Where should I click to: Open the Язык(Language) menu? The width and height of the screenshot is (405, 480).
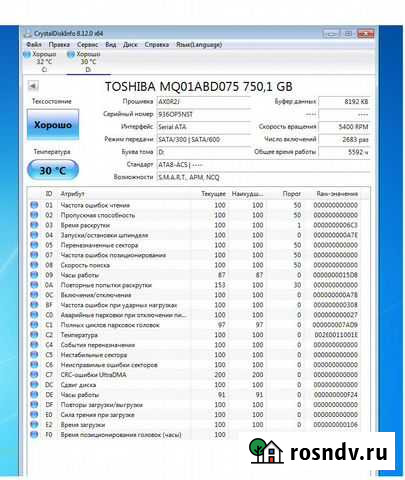(199, 44)
